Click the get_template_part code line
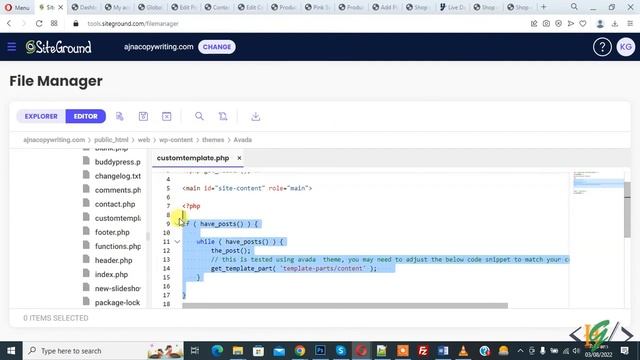This screenshot has height=360, width=640. click(293, 268)
